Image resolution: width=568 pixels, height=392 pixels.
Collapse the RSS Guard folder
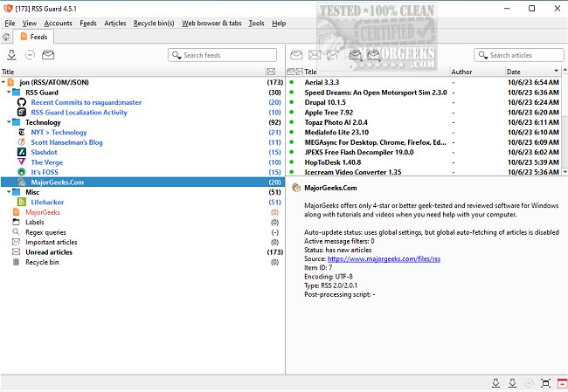coord(9,93)
